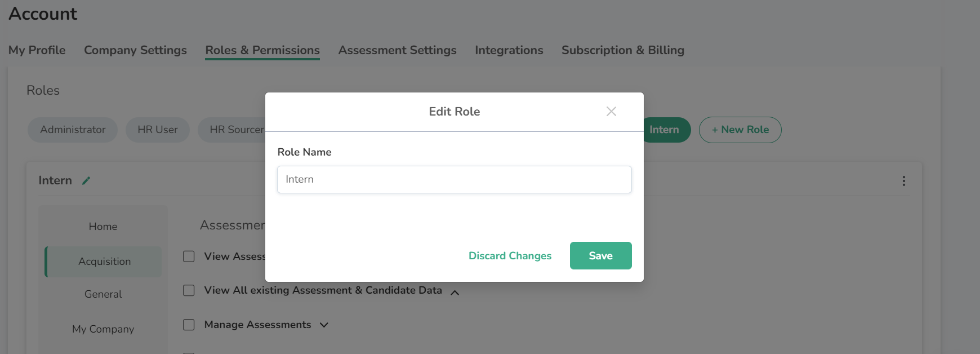The height and width of the screenshot is (354, 980).
Task: Expand the Manage Assessments chevron
Action: [324, 325]
